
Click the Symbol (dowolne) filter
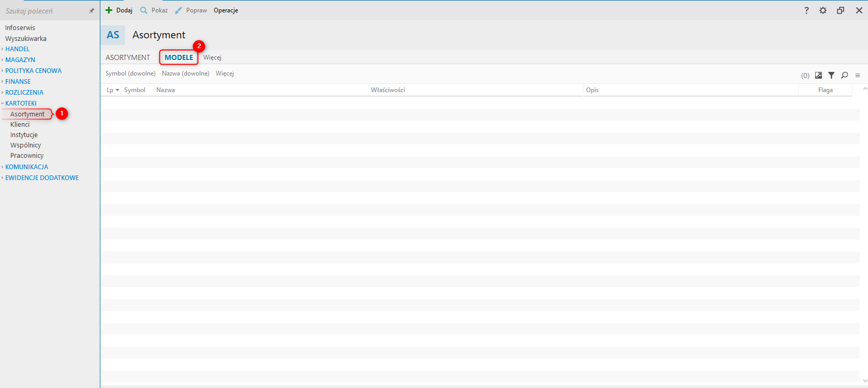tap(130, 73)
